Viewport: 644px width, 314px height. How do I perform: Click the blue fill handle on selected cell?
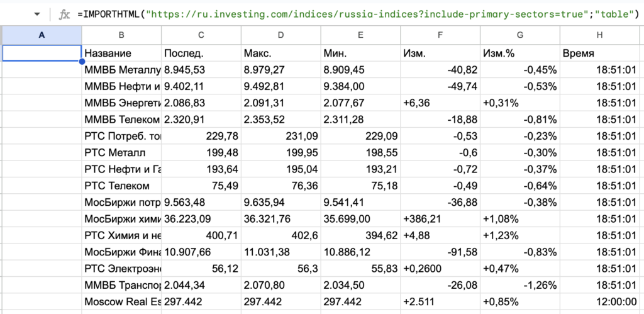pyautogui.click(x=82, y=62)
